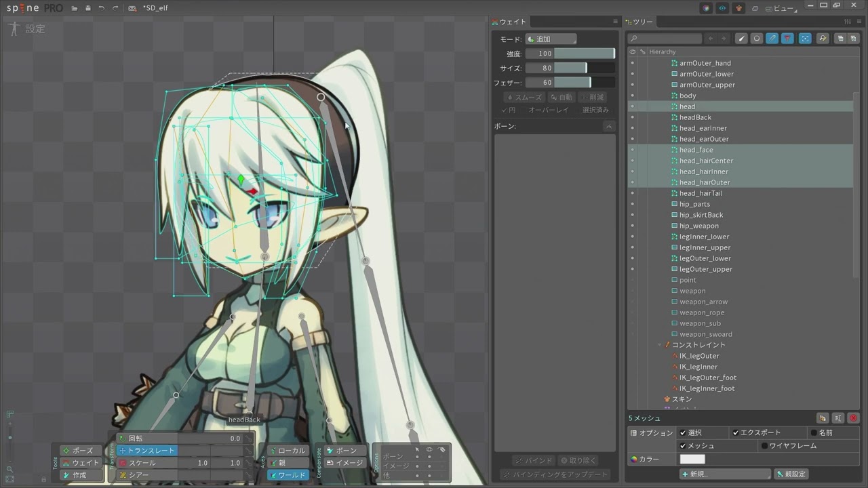Uncheck the メッシュ checkbox
The width and height of the screenshot is (868, 488).
click(683, 446)
